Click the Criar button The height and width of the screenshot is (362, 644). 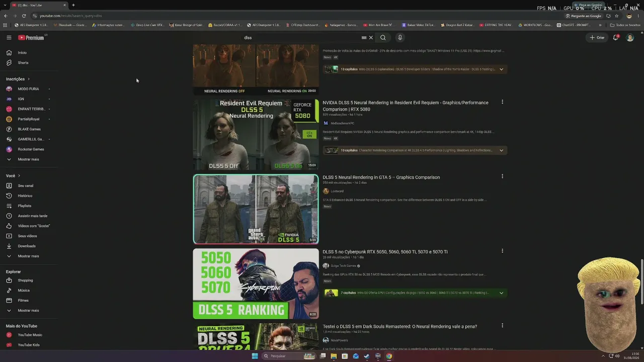[597, 38]
